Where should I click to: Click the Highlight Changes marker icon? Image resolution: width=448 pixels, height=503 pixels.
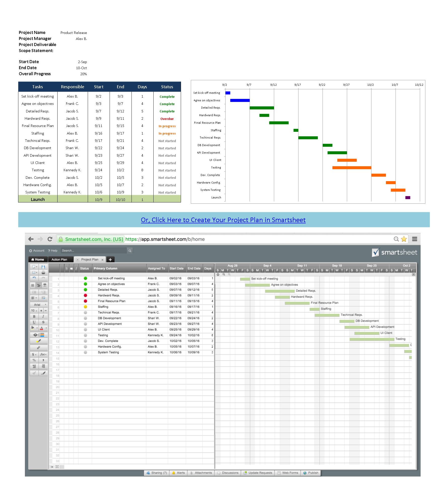[39, 341]
